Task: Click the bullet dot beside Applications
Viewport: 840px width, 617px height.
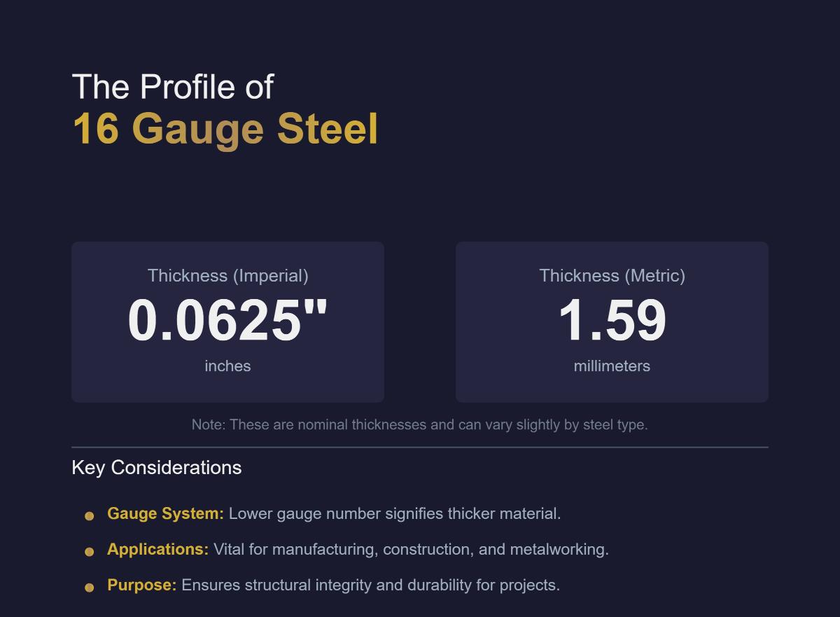Action: [90, 552]
